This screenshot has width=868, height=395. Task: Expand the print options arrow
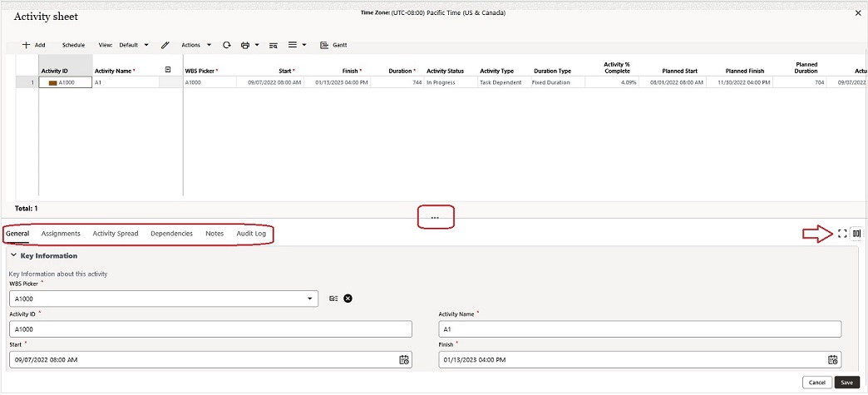coord(258,46)
